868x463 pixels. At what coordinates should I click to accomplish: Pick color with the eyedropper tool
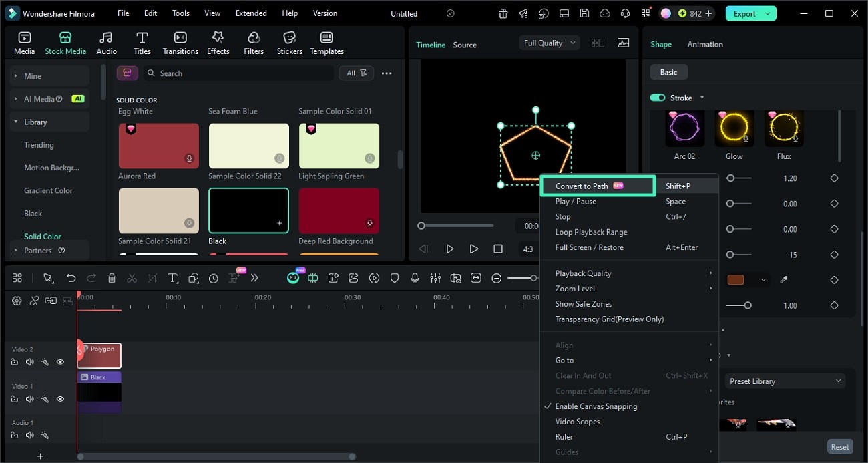point(784,280)
